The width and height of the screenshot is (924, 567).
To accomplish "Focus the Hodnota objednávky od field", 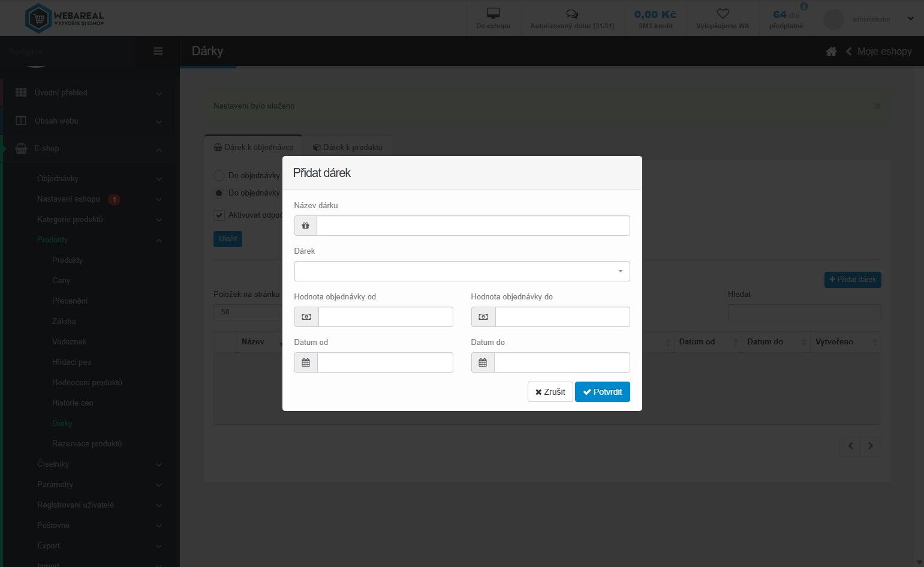I will [x=386, y=317].
